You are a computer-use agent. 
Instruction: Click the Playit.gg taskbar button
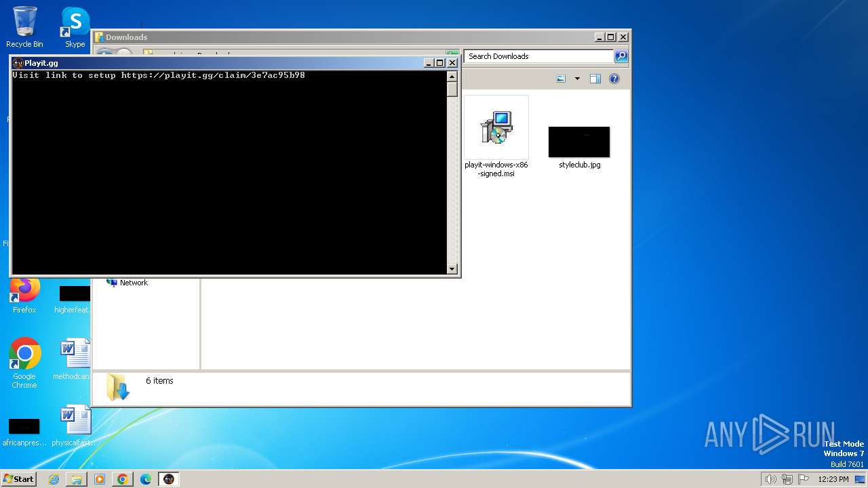pos(169,479)
